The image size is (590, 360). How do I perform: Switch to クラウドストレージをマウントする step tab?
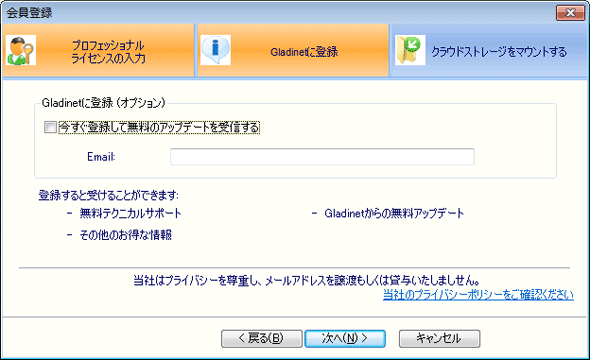pyautogui.click(x=489, y=50)
